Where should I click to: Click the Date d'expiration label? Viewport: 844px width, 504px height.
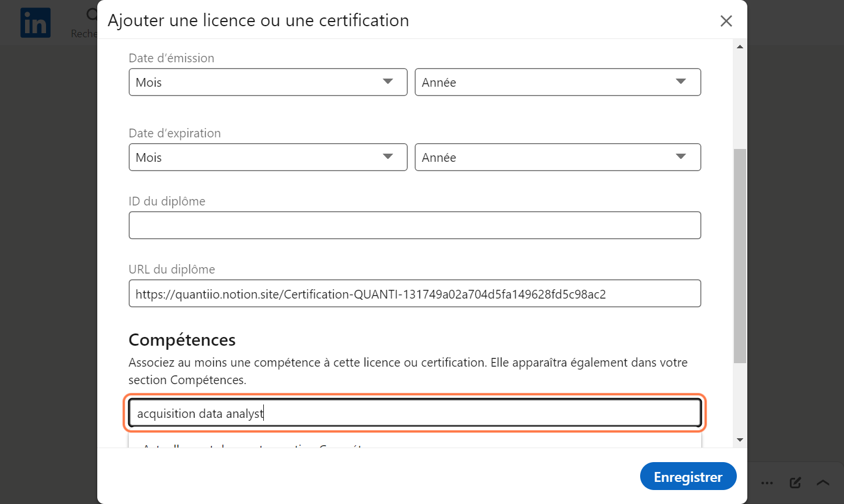click(175, 133)
